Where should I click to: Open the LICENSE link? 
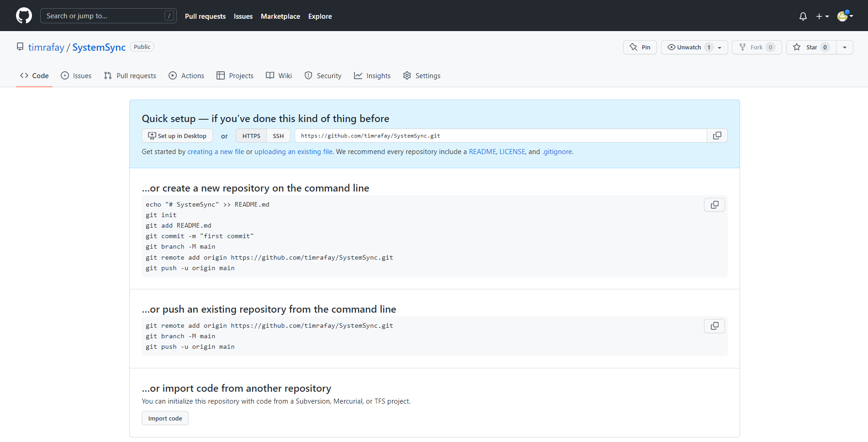coord(512,152)
